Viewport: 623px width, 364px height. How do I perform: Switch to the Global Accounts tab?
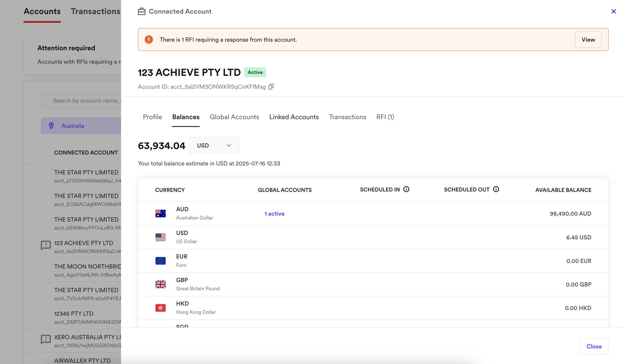coord(234,117)
